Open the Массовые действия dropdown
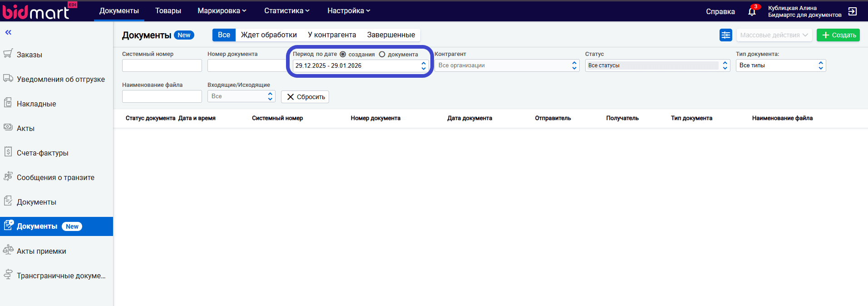868x306 pixels. pos(774,35)
